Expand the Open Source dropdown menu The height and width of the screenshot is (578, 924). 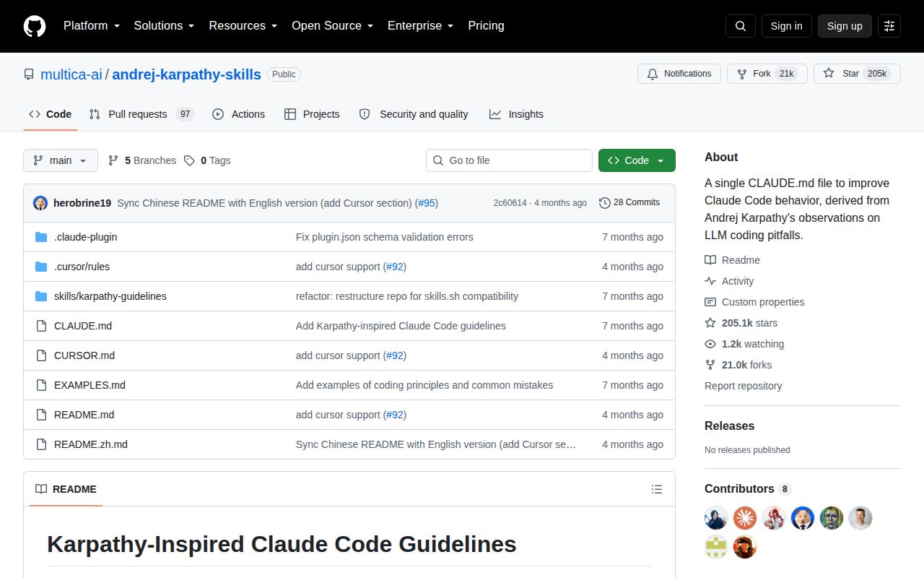point(332,26)
